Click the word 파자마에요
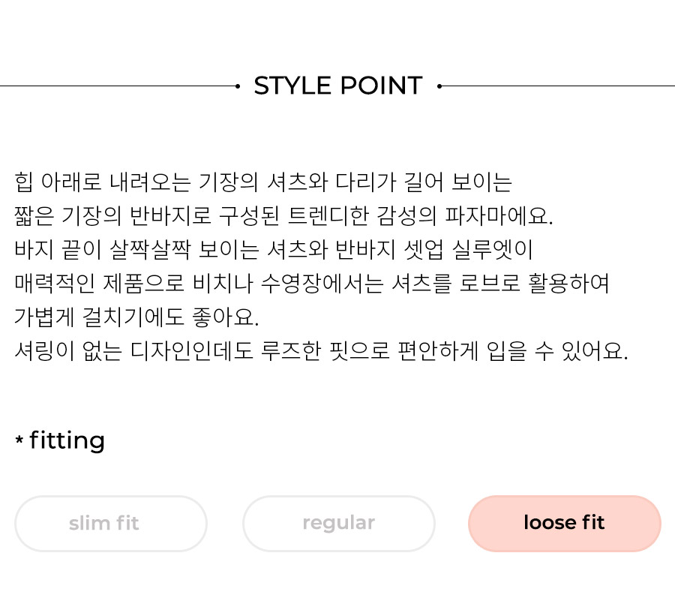The width and height of the screenshot is (675, 616). [499, 216]
